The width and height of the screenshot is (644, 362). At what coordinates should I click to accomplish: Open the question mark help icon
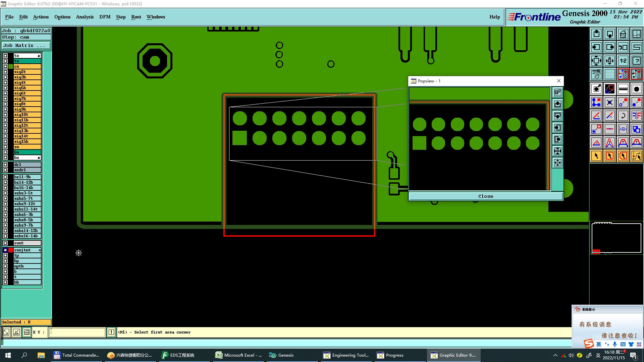636,61
